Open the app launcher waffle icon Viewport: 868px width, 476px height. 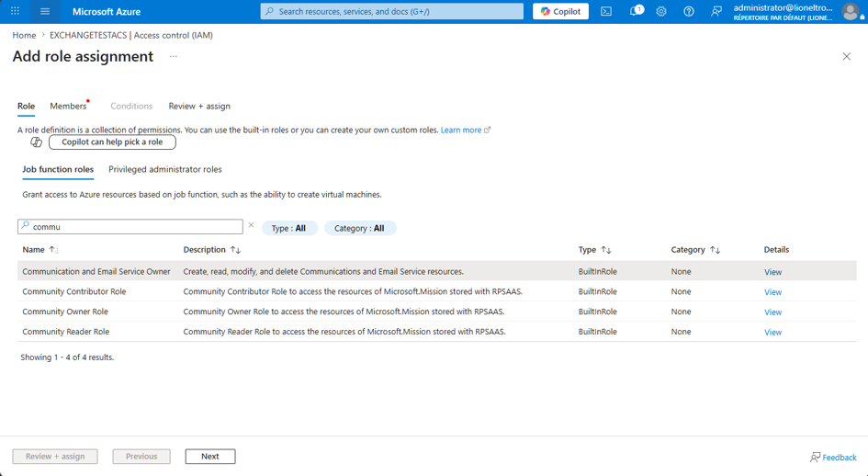pyautogui.click(x=15, y=11)
